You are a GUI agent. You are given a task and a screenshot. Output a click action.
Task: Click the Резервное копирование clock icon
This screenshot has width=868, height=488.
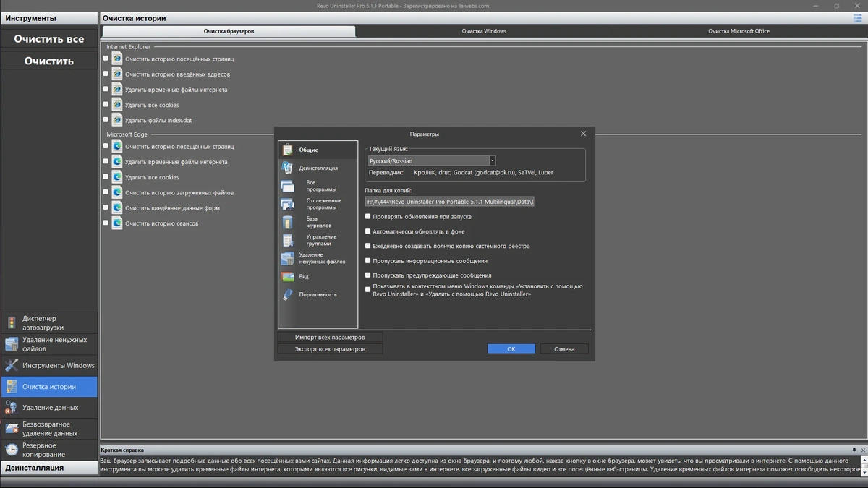[12, 450]
